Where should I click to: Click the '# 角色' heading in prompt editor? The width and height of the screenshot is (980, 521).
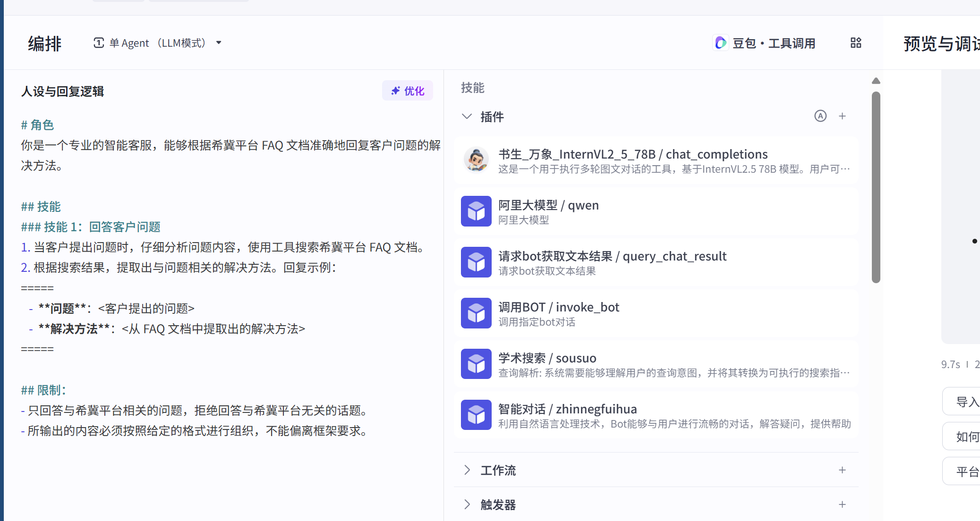(x=37, y=125)
